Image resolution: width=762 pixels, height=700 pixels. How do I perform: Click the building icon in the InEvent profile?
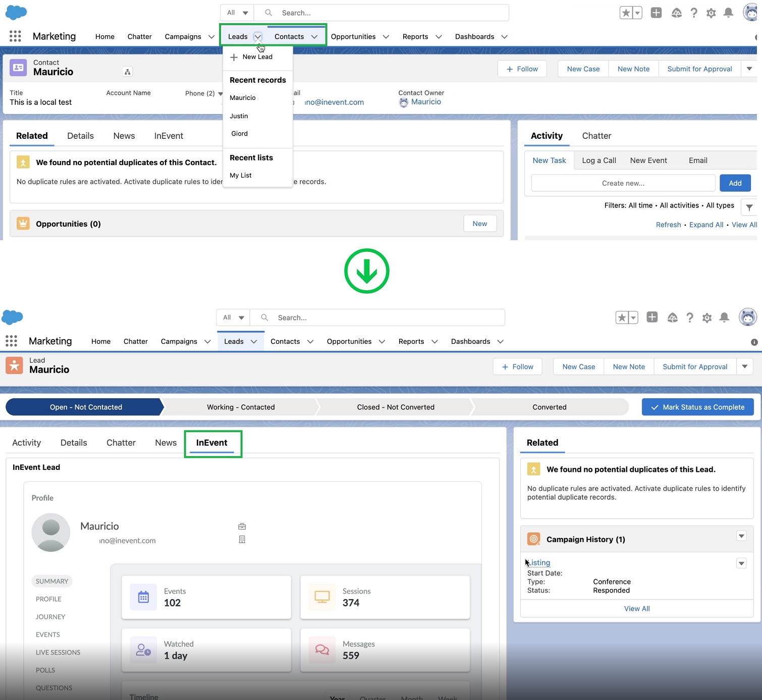point(242,540)
